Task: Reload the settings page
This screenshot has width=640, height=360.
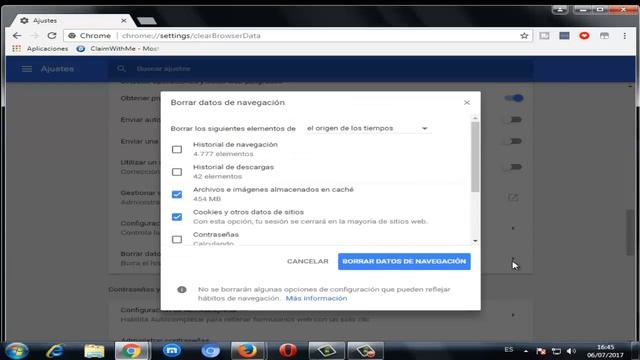Action: point(52,36)
